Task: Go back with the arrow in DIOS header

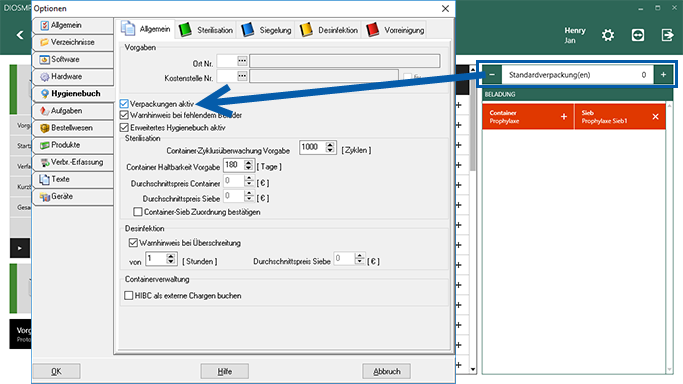Action: (20, 35)
